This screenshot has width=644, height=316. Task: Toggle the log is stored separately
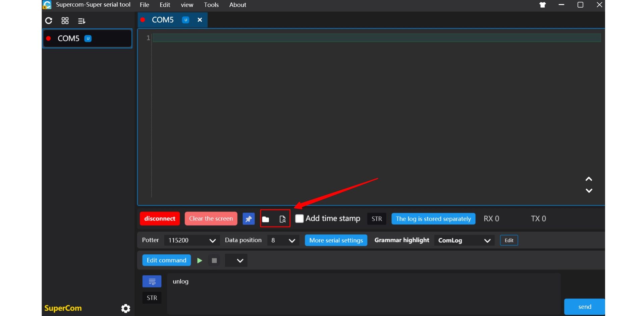(433, 219)
